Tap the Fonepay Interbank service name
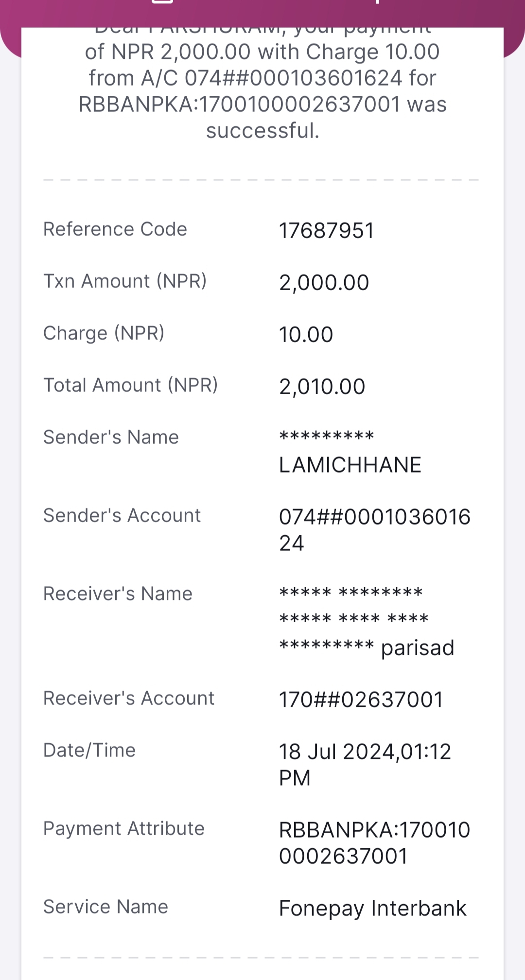Screen dimensions: 525x980 [372, 908]
